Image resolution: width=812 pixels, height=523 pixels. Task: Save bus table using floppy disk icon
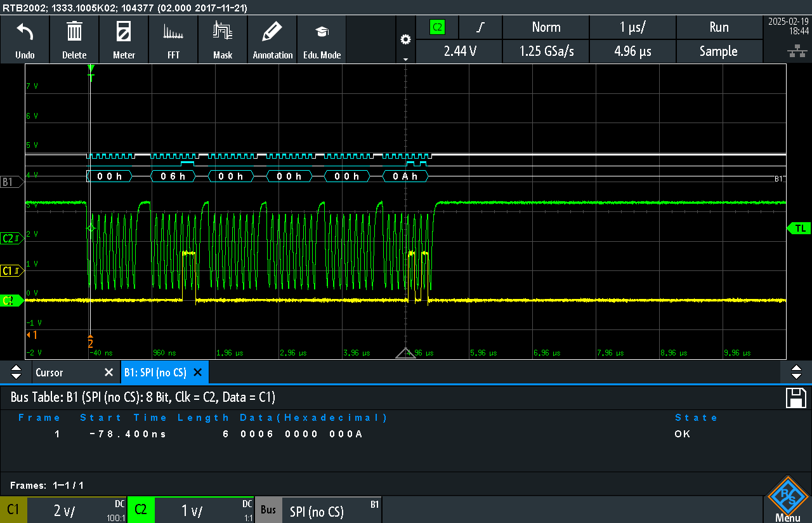tap(796, 398)
